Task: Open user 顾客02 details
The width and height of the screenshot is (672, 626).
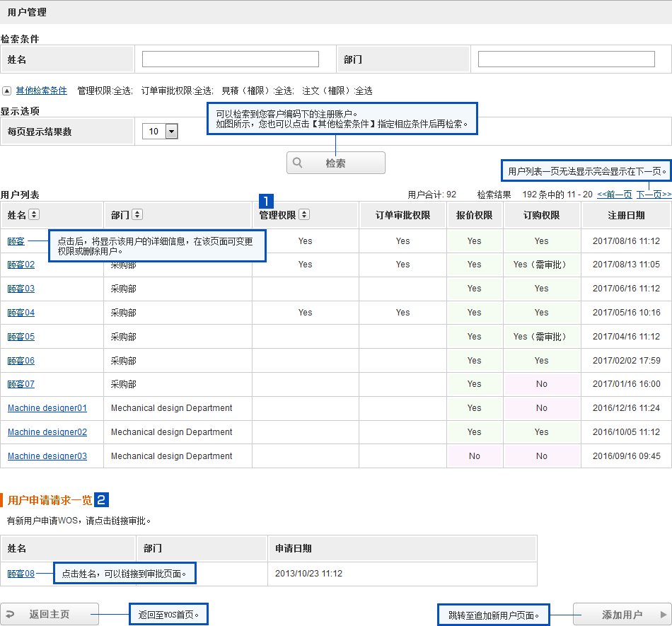Action: (x=21, y=265)
